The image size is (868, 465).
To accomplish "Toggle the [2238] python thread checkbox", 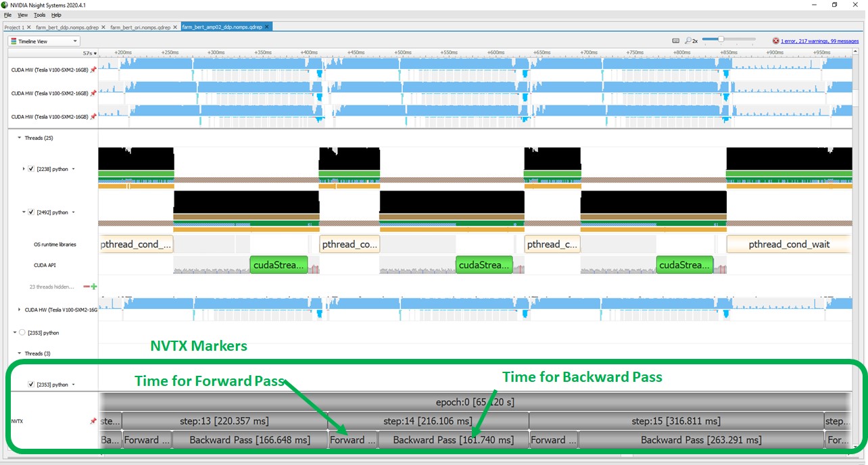I will click(x=31, y=169).
